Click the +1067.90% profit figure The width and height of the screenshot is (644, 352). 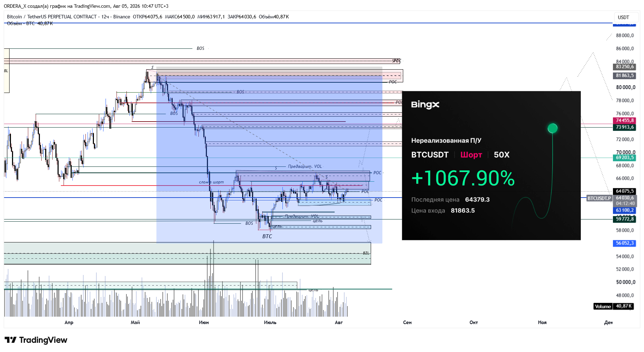pyautogui.click(x=463, y=178)
